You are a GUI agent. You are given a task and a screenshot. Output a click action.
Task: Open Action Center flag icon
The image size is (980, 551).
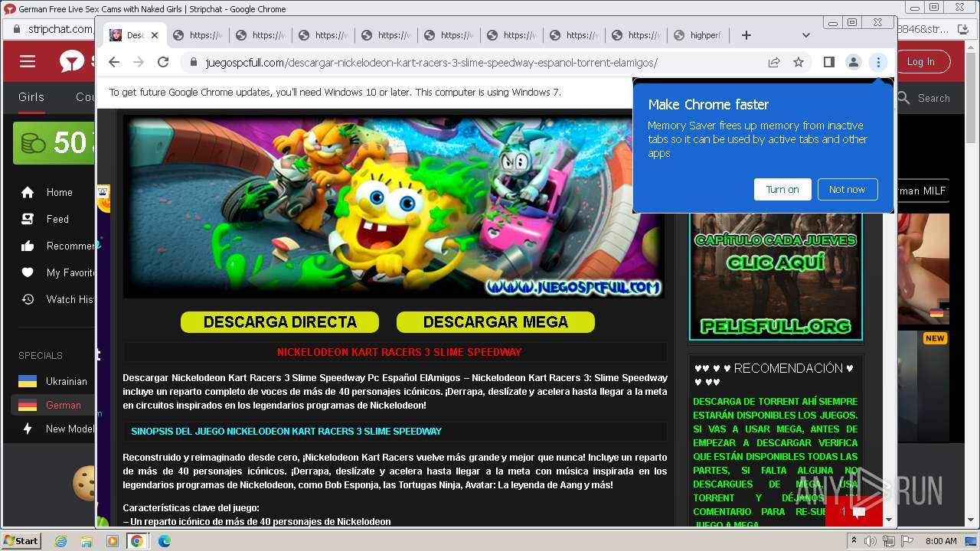pyautogui.click(x=906, y=541)
